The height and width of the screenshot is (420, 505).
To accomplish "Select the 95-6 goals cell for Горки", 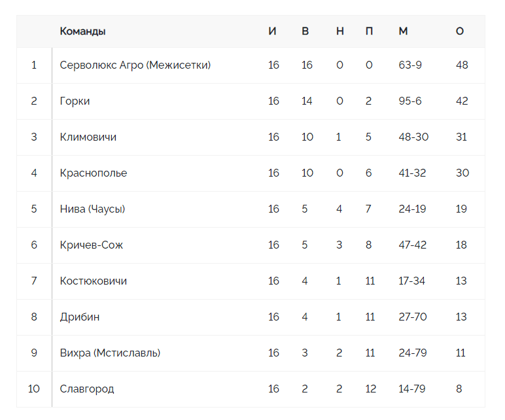I will (x=410, y=101).
